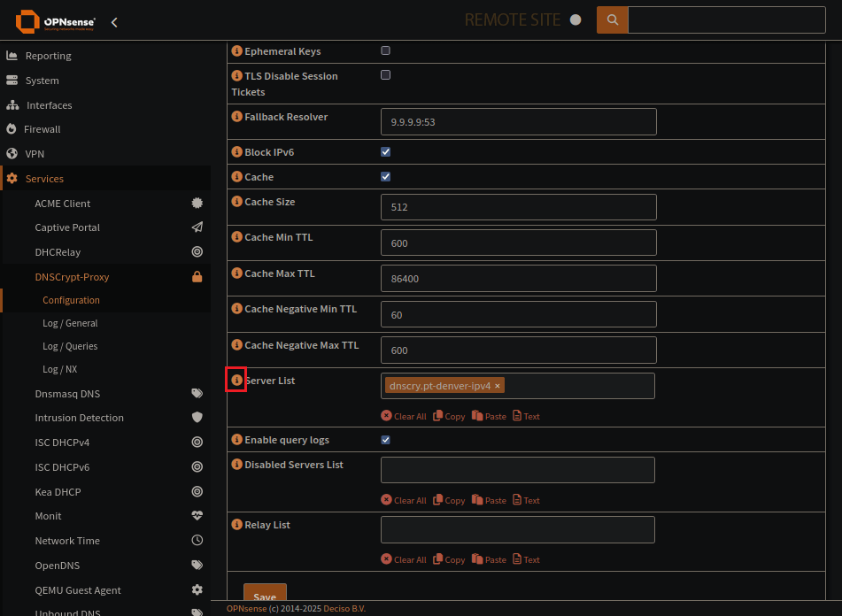
Task: Show help for Relay List
Action: [236, 524]
